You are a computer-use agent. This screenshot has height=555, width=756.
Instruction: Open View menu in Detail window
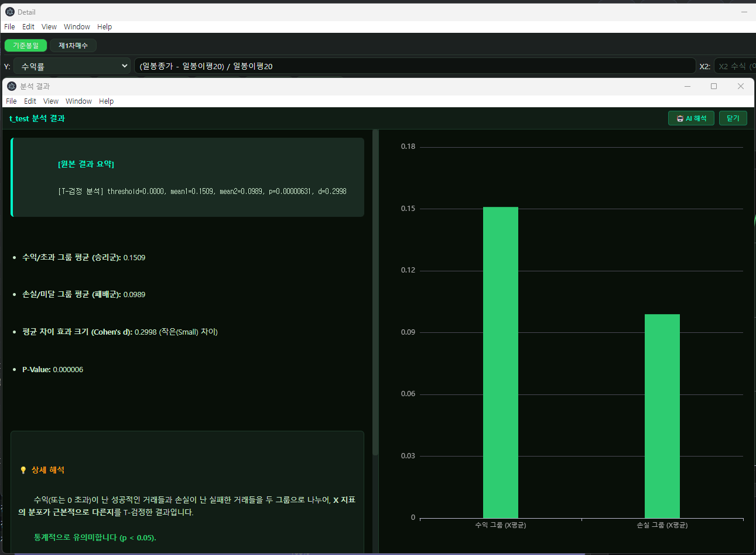click(49, 26)
